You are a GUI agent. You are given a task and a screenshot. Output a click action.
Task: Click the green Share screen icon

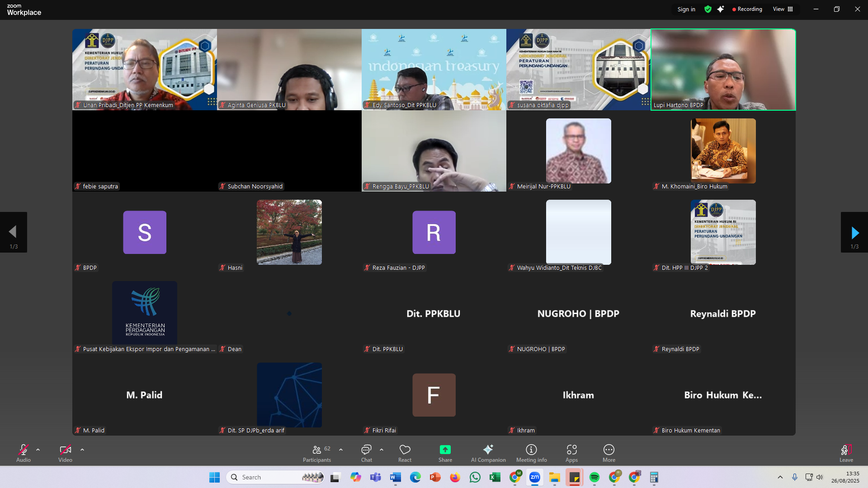coord(445,450)
